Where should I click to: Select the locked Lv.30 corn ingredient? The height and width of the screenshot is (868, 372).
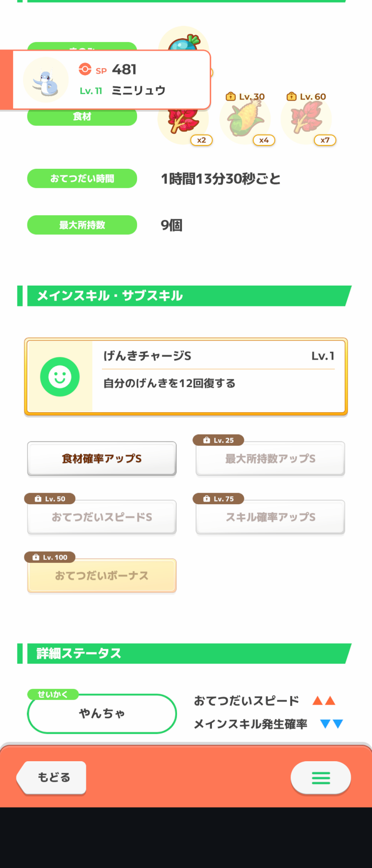point(245,119)
